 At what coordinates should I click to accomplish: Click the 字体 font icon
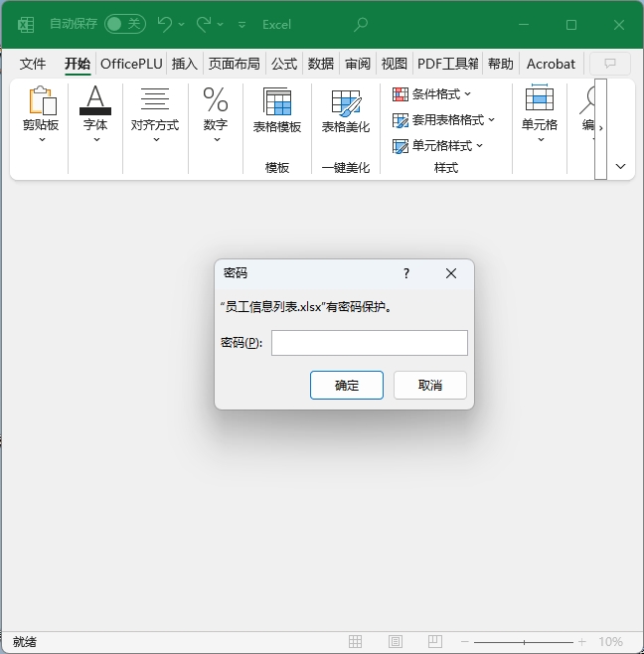point(95,100)
